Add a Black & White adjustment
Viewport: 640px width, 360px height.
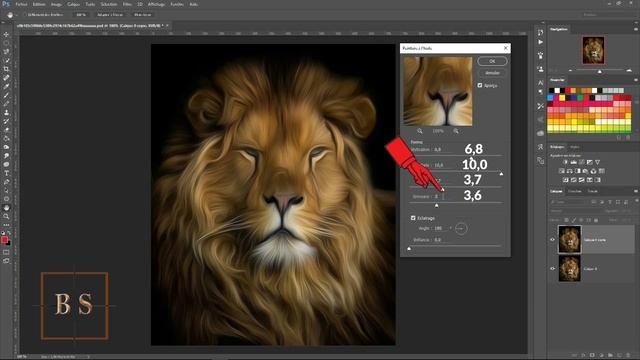(578, 171)
